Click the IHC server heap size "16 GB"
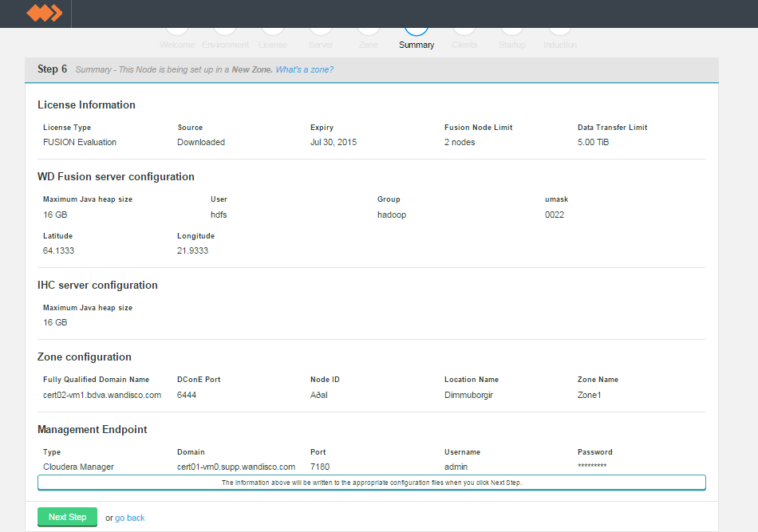Screen dimensions: 758x532 [x=55, y=322]
